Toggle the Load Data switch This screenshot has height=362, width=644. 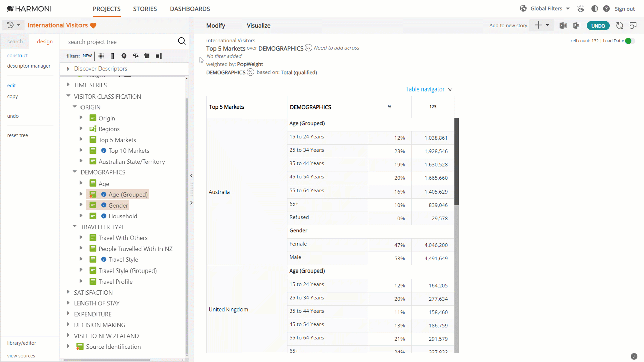pos(630,41)
